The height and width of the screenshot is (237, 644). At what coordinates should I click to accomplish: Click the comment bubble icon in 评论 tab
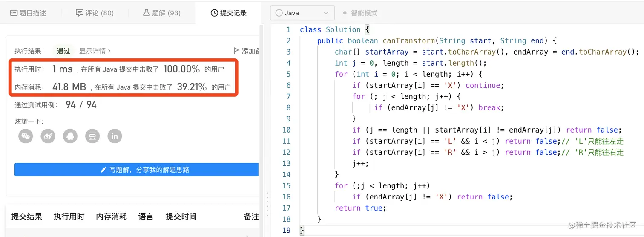click(x=79, y=13)
